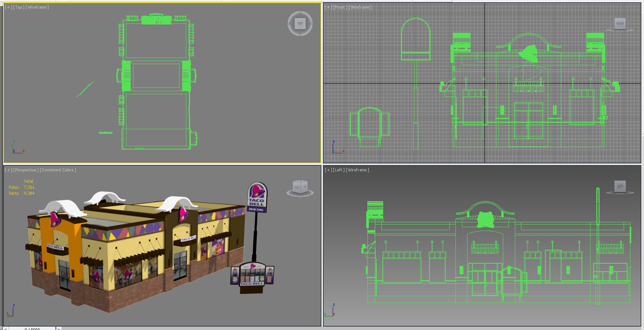Image resolution: width=644 pixels, height=330 pixels.
Task: Click the Verts: 9,384 statistic
Action: click(21, 193)
